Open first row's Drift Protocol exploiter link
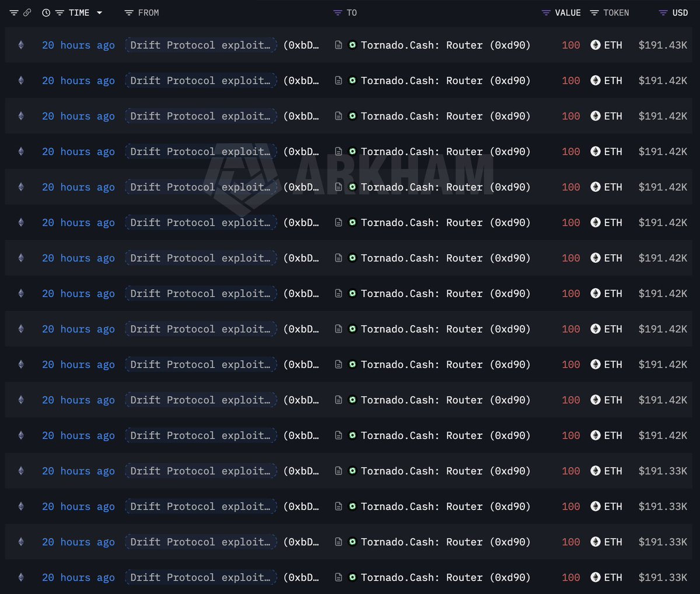700x594 pixels. click(x=201, y=45)
